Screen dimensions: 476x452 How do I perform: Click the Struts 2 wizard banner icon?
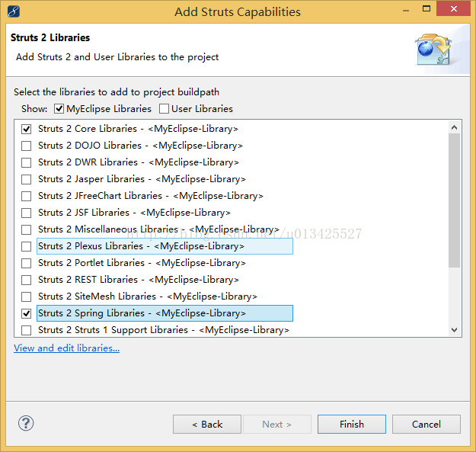433,48
